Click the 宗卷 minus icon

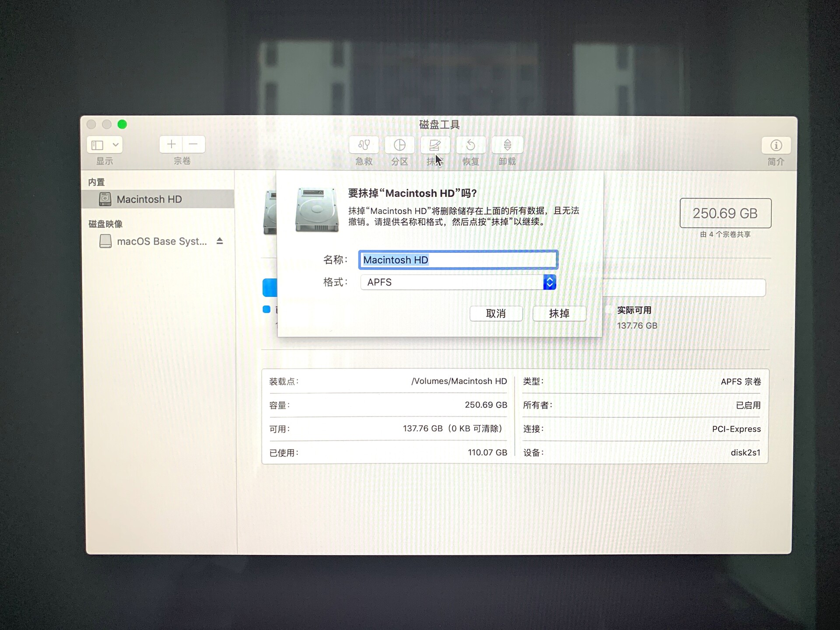[194, 144]
